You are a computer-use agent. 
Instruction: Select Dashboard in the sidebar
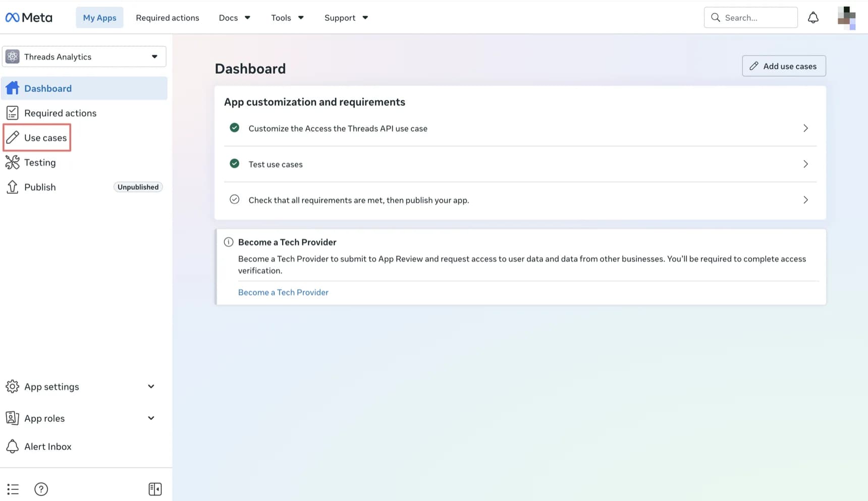tap(84, 88)
